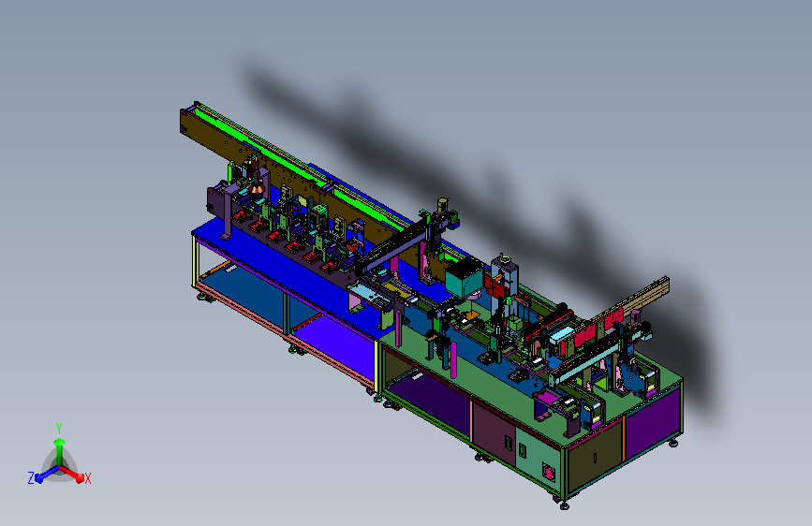Click the blue Z axis arrow of triad
Viewport: 812px width, 526px height.
[47, 475]
